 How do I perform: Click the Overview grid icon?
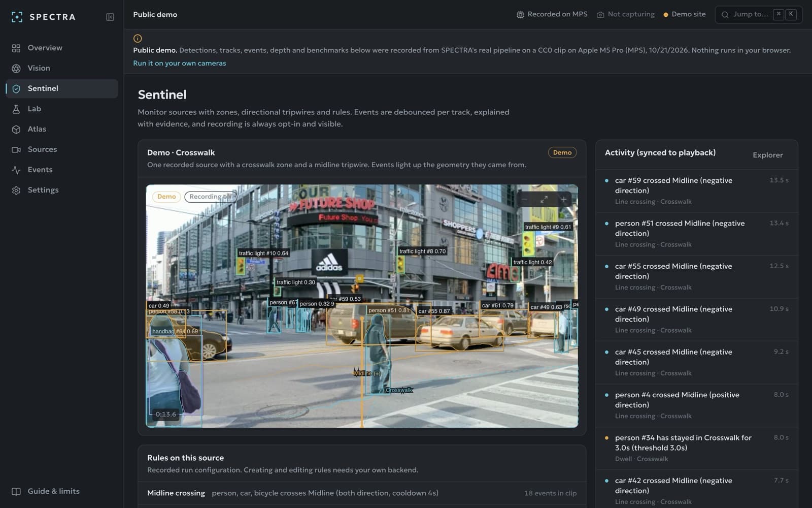pyautogui.click(x=16, y=48)
